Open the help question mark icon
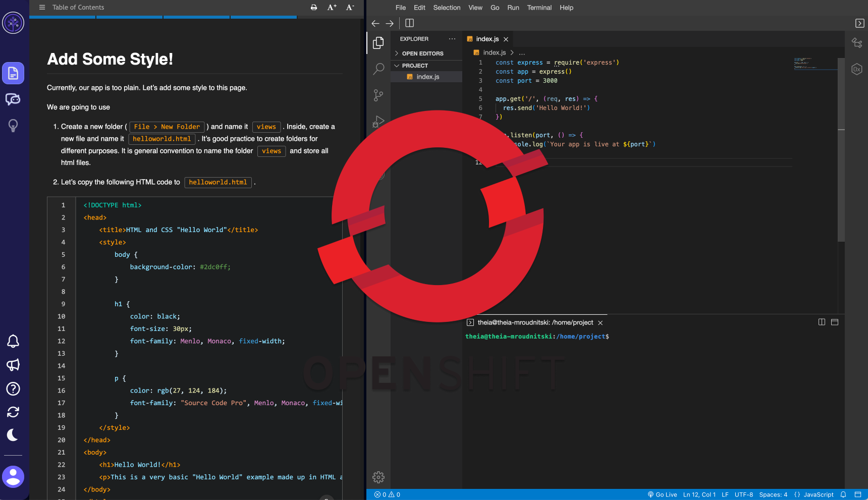Viewport: 868px width, 500px height. [x=13, y=388]
